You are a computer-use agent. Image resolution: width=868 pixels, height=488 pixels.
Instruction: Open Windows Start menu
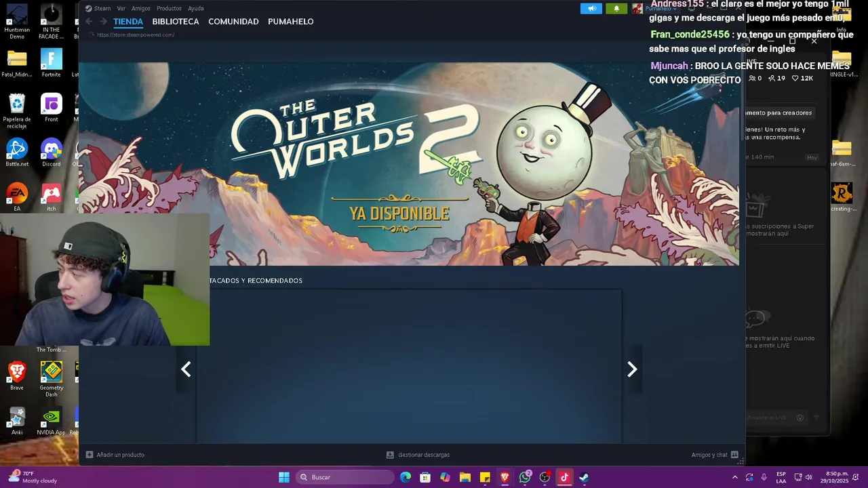coord(284,477)
